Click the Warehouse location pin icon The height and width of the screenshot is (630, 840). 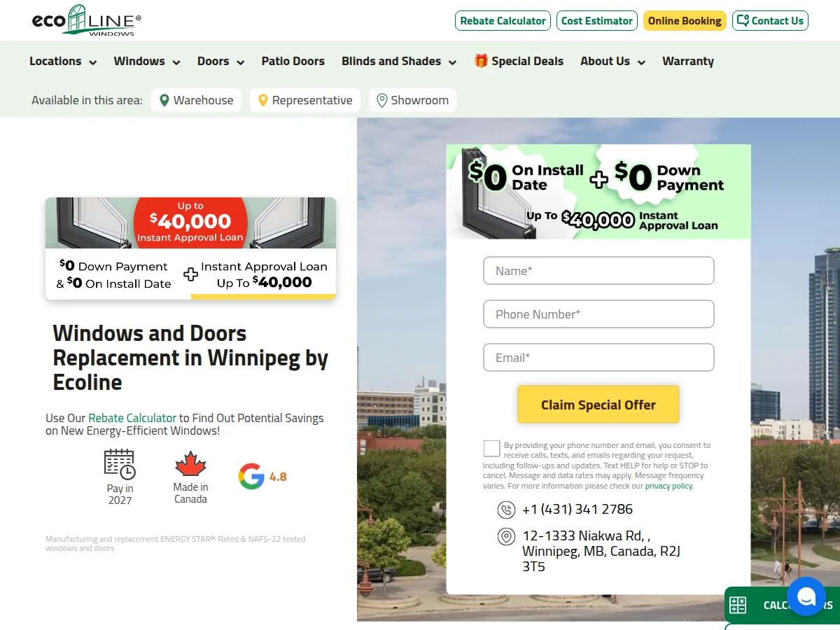click(164, 100)
